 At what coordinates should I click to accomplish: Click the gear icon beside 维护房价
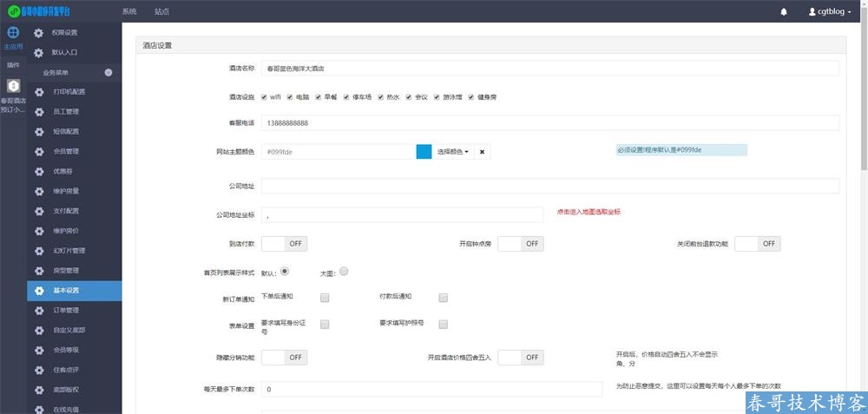coord(39,231)
